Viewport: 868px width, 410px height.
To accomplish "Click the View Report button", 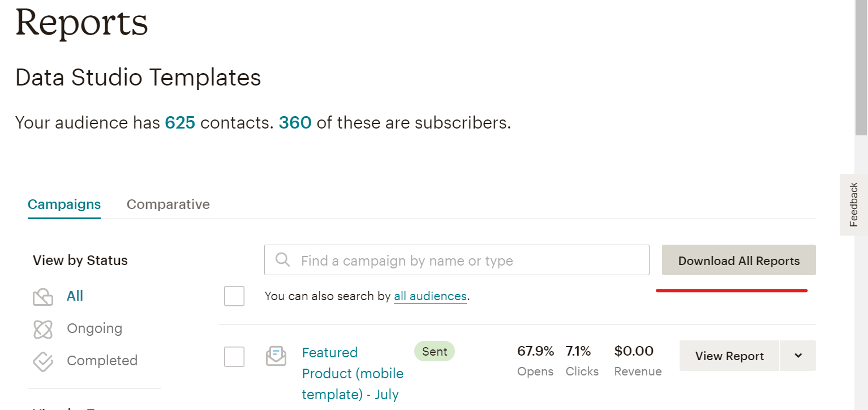I will (729, 356).
